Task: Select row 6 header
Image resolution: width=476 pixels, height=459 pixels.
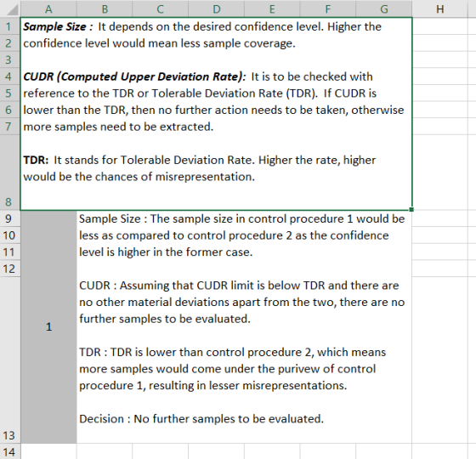Action: coord(10,110)
